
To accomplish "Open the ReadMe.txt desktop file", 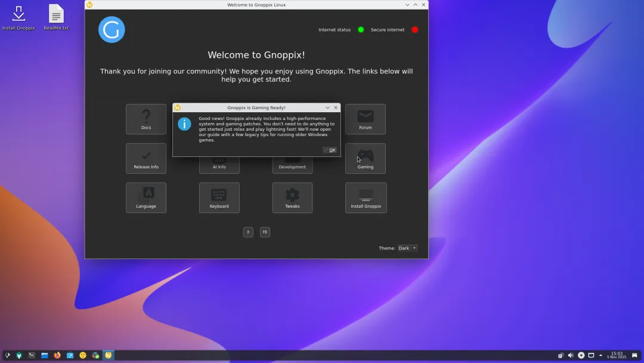I will tap(56, 18).
